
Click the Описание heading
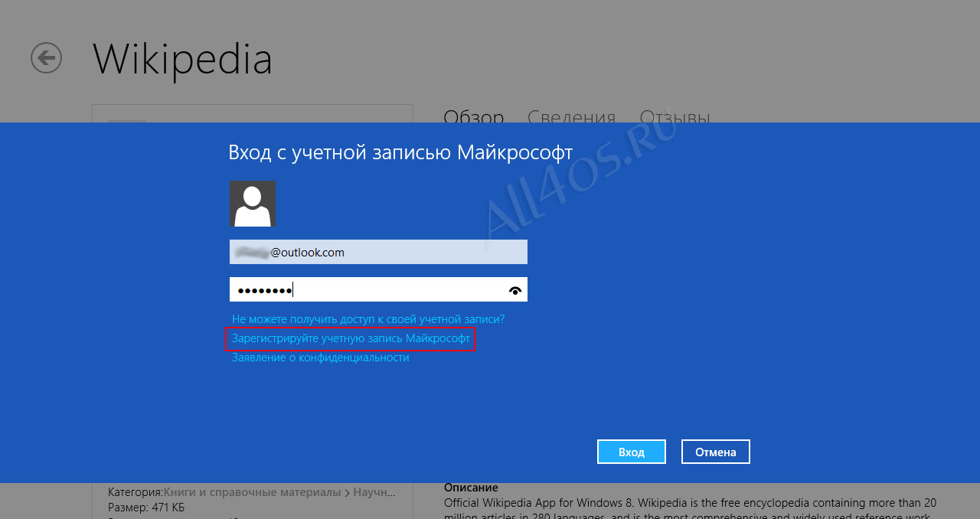pyautogui.click(x=471, y=488)
